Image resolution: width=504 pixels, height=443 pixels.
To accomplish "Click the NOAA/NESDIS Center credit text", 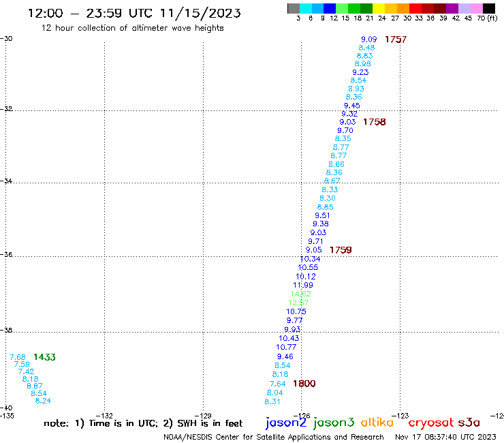I will pyautogui.click(x=274, y=437).
